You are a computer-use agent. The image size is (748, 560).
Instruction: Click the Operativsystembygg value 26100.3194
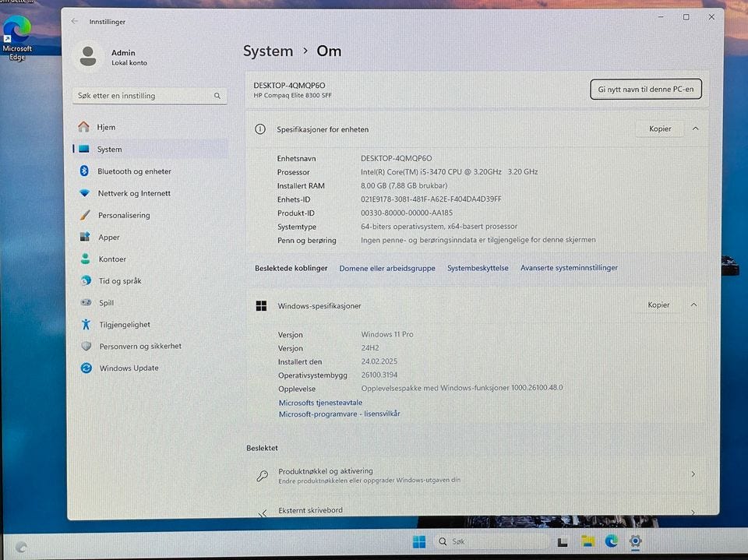[x=379, y=375]
